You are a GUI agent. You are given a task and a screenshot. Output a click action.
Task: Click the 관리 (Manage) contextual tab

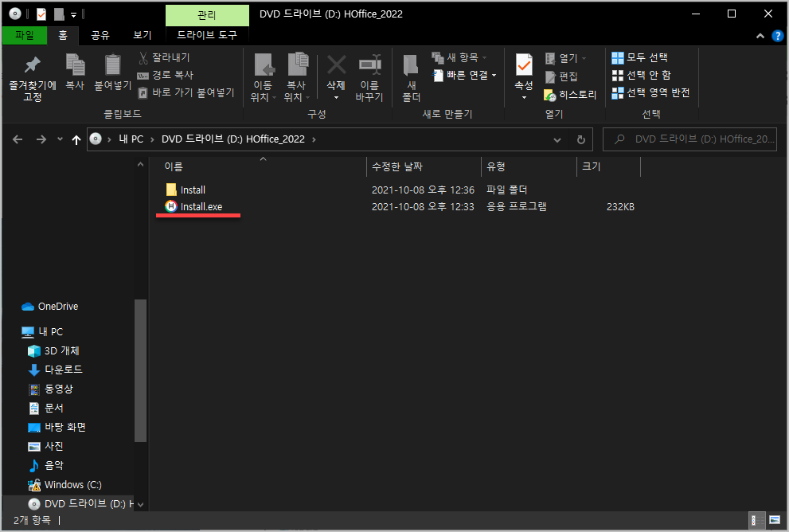(207, 15)
